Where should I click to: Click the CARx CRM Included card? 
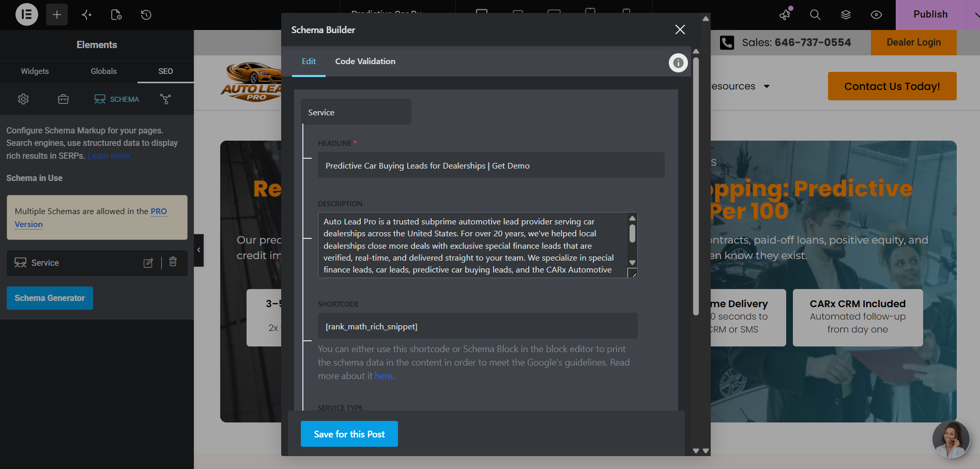click(857, 317)
